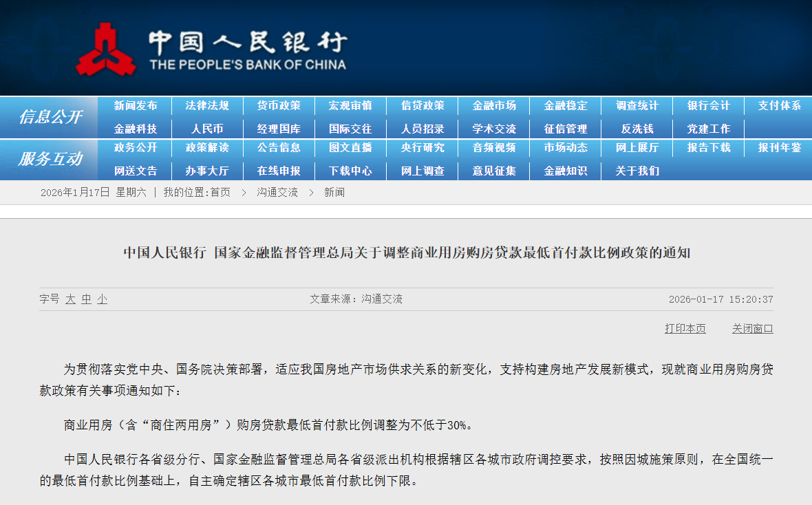Select 金融市场 in the navigation bar
This screenshot has height=505, width=812.
click(494, 106)
